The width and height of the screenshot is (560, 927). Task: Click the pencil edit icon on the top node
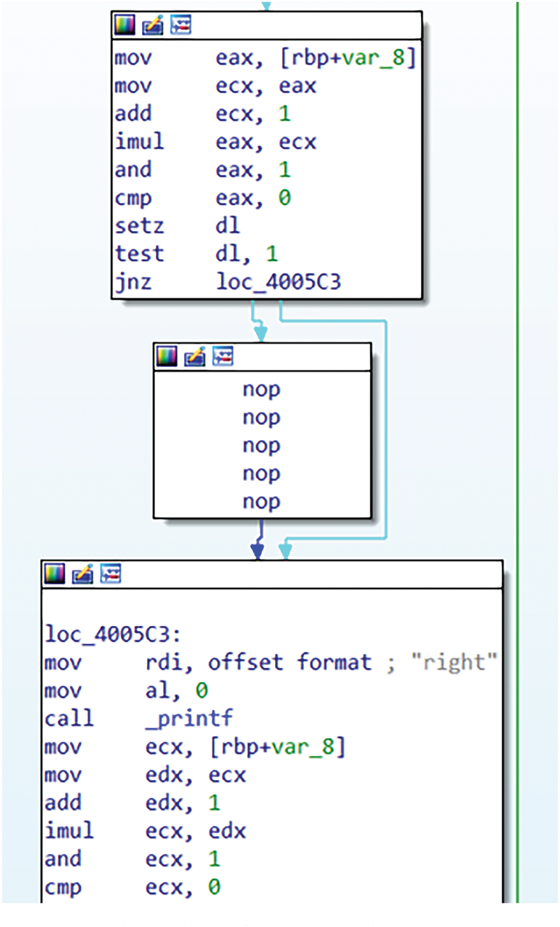click(153, 25)
